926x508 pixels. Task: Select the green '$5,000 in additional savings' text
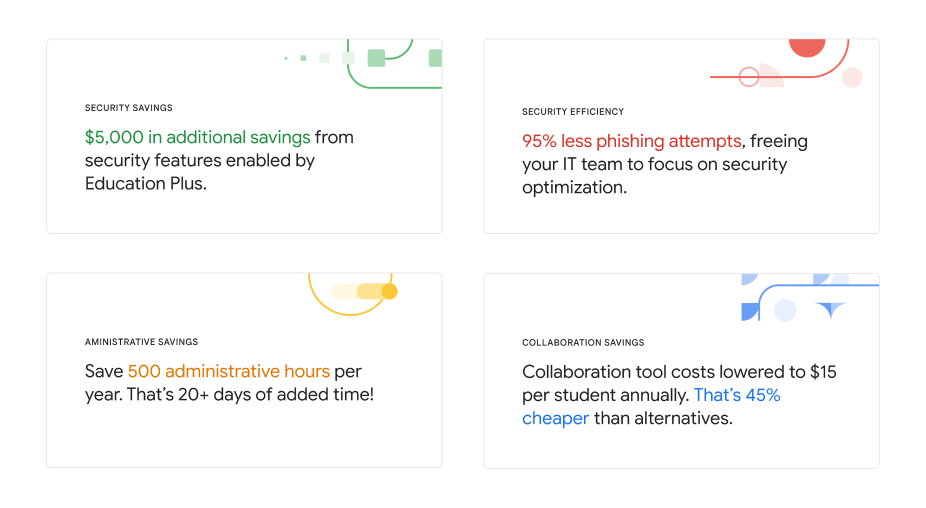click(197, 137)
